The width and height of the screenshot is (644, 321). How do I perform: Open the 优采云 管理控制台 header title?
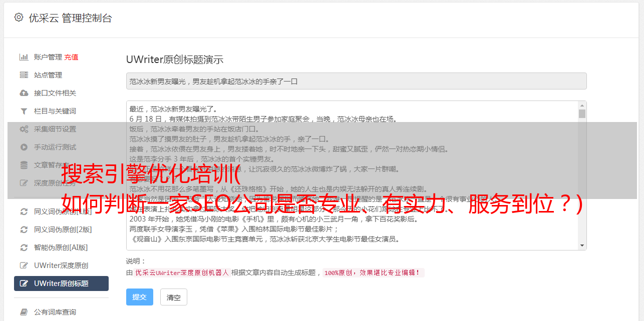pyautogui.click(x=70, y=18)
